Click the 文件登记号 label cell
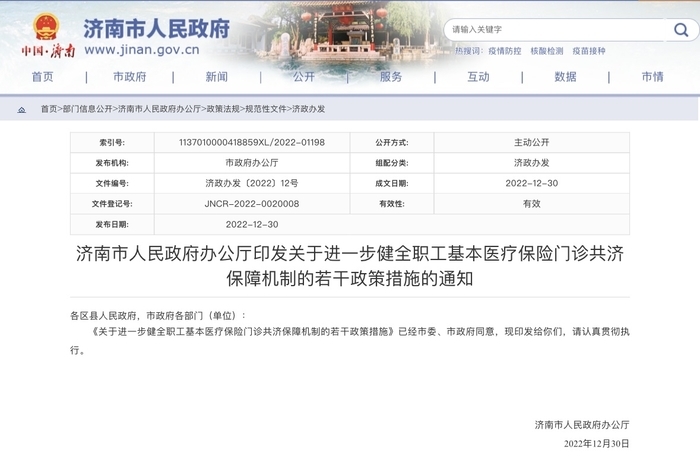This screenshot has height=456, width=700. pyautogui.click(x=112, y=204)
